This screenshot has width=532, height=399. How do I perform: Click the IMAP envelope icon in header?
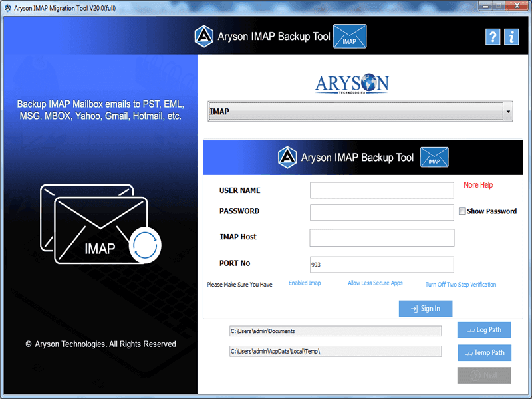(x=350, y=37)
